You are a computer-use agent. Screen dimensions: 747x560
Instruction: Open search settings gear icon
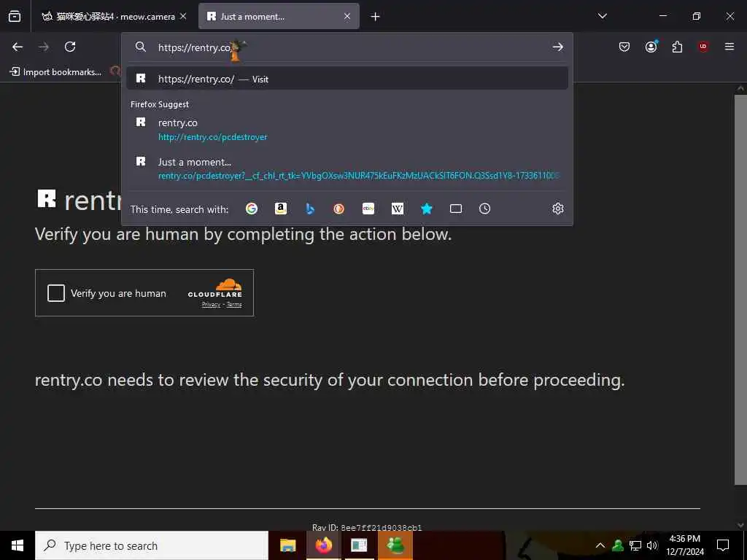(x=558, y=209)
